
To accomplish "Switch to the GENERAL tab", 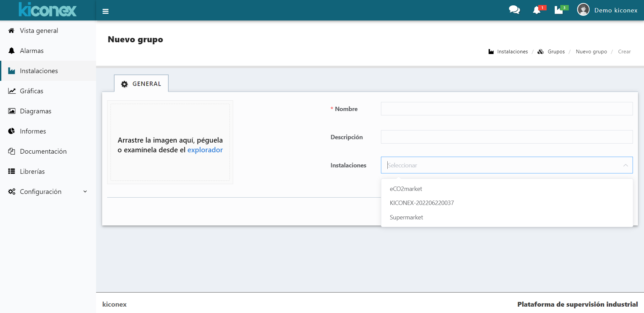I will (x=141, y=84).
